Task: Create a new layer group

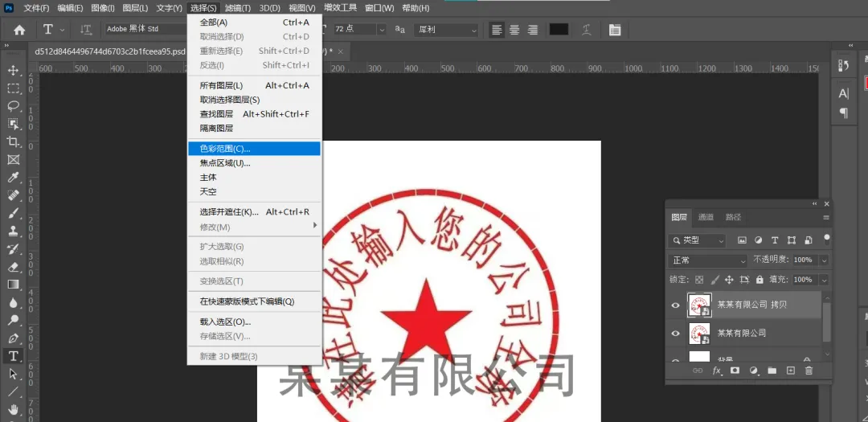Action: click(772, 371)
